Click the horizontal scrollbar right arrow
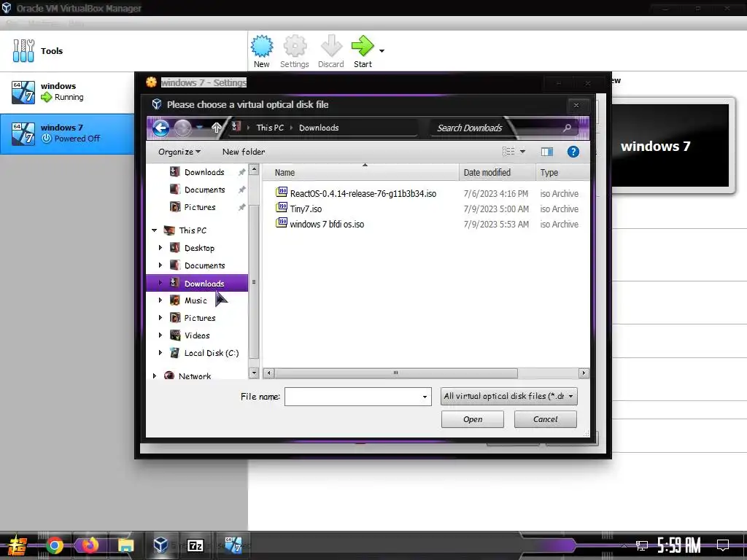The height and width of the screenshot is (560, 747). pyautogui.click(x=584, y=373)
